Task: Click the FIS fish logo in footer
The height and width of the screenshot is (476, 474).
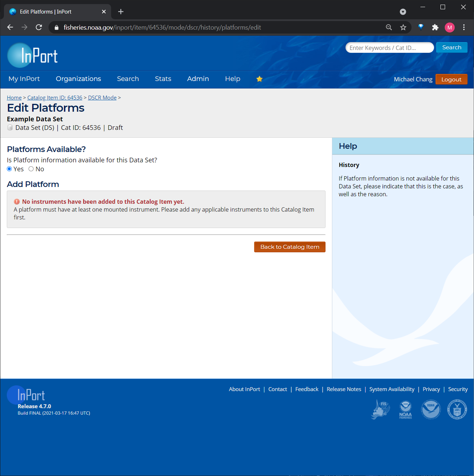Action: click(x=381, y=409)
